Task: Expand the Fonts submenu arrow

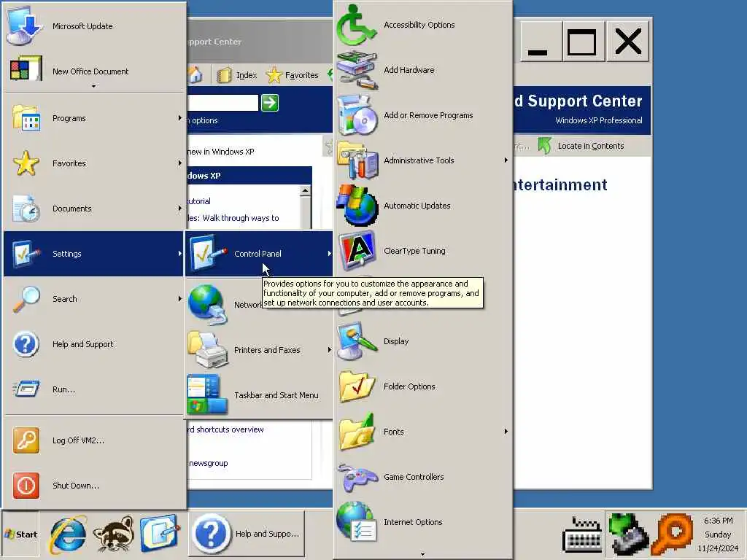Action: pyautogui.click(x=506, y=432)
